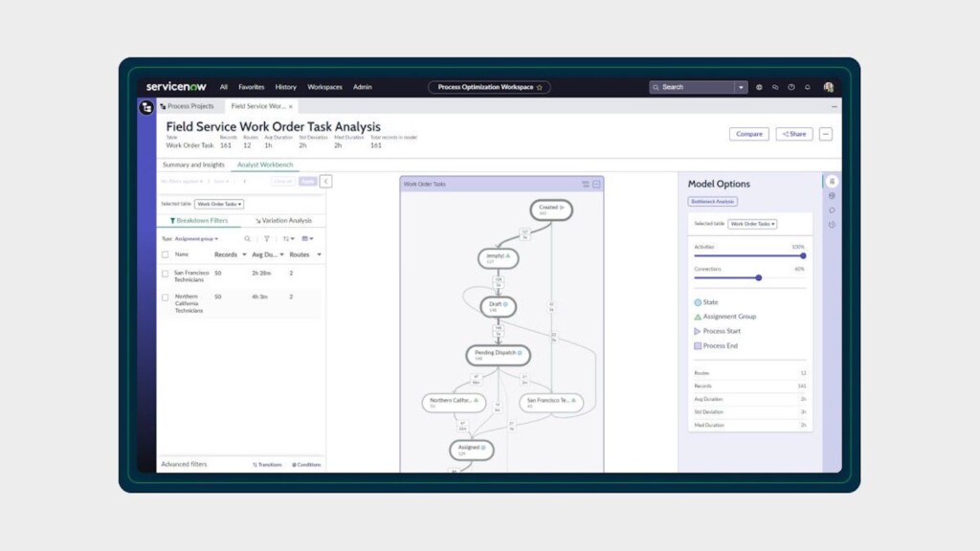Minimize the Work Order Tasks map panel
Image resolution: width=980 pixels, height=551 pixels.
597,185
